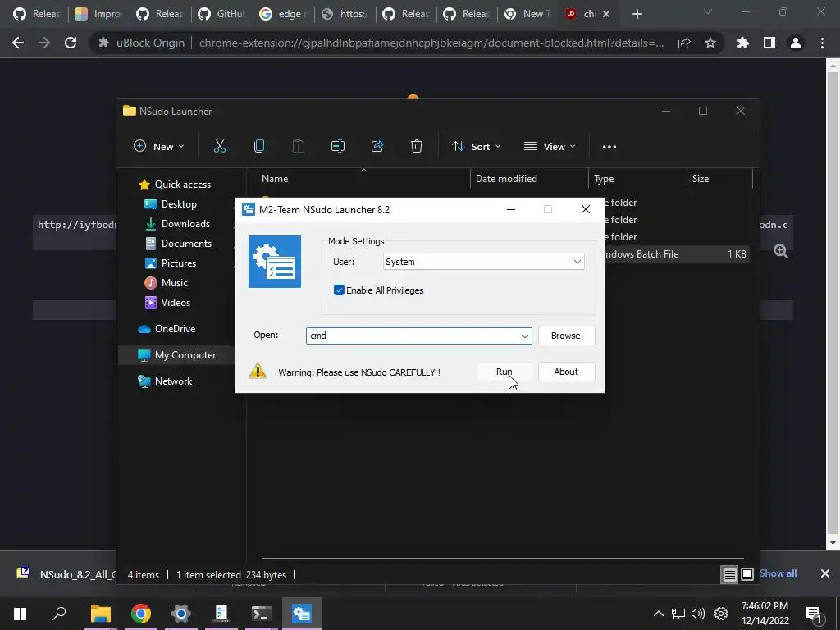Image resolution: width=840 pixels, height=630 pixels.
Task: Click Browse to choose a program
Action: [x=566, y=336]
